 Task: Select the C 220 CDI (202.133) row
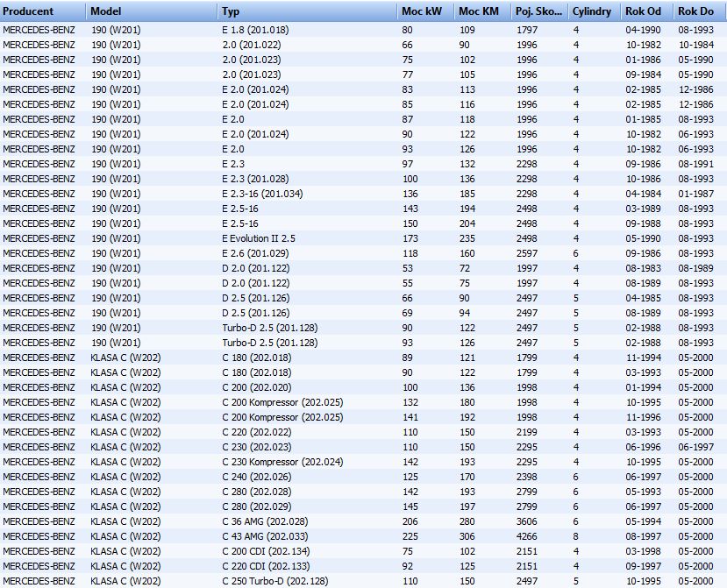pyautogui.click(x=363, y=566)
